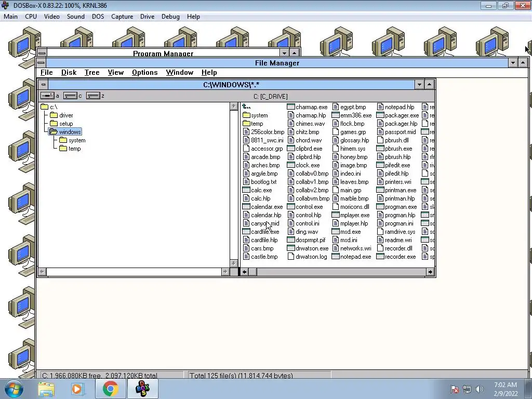This screenshot has width=532, height=399.
Task: Open Program Manager control menu box
Action: (42, 53)
